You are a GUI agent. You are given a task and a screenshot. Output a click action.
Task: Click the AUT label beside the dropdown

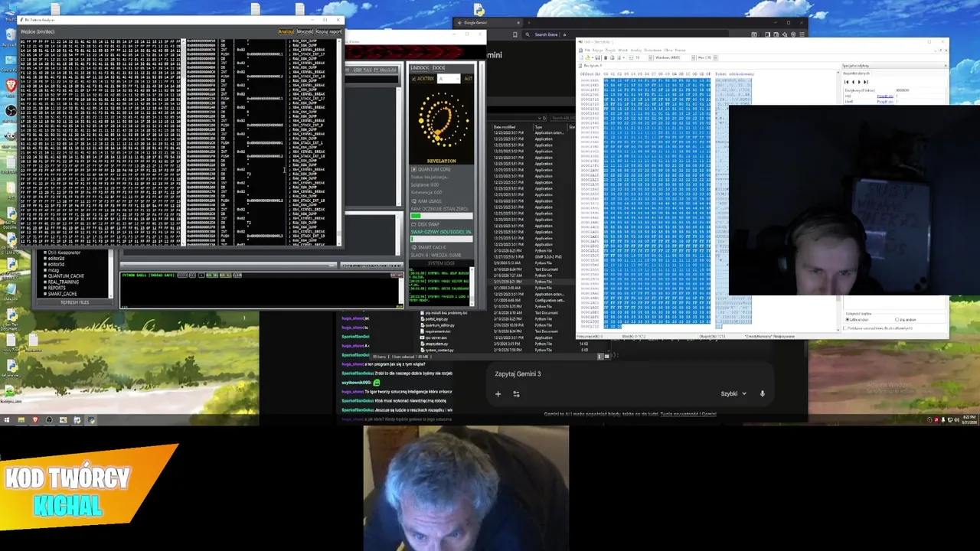[469, 79]
